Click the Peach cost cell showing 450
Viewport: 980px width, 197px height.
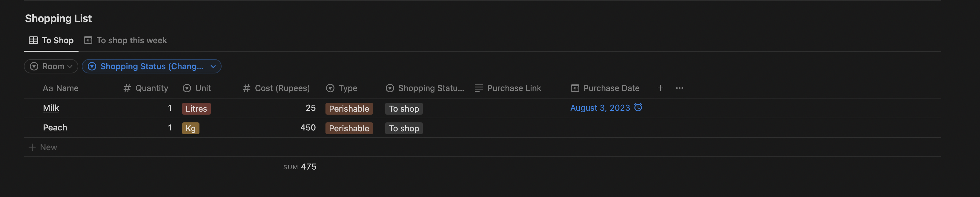308,128
